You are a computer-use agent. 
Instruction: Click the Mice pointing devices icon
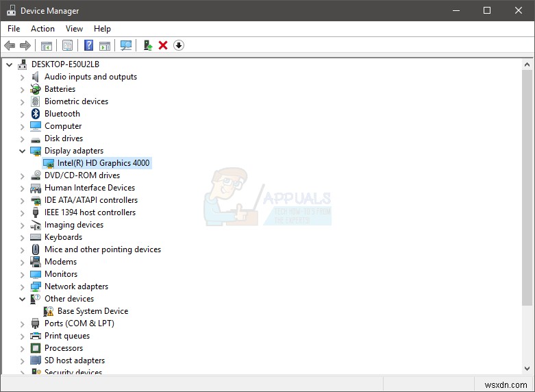pos(36,249)
